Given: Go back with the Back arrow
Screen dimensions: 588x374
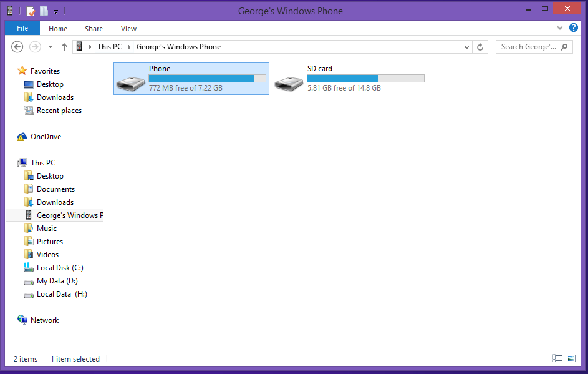Looking at the screenshot, I should click(17, 47).
